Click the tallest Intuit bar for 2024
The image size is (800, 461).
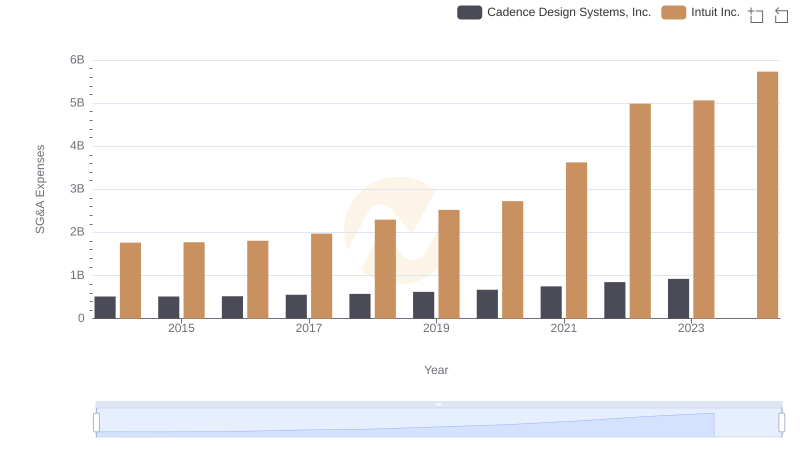coord(767,195)
